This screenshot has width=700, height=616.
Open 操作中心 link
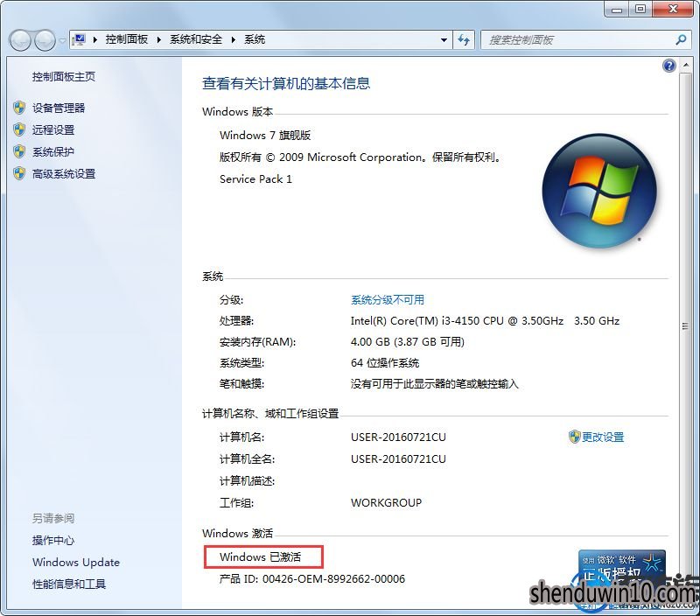53,540
